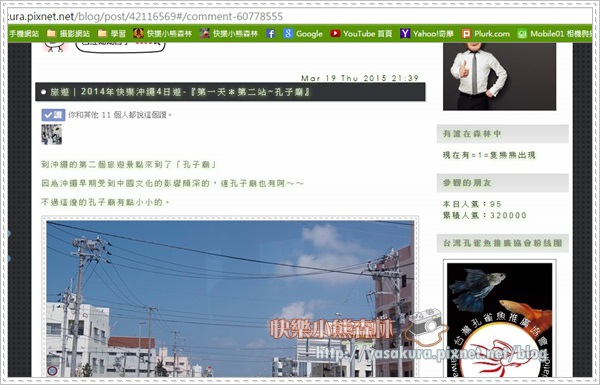Image resolution: width=600 pixels, height=385 pixels.
Task: Click the 你和其他 11 個人都說這個讚 text
Action: pyautogui.click(x=120, y=115)
